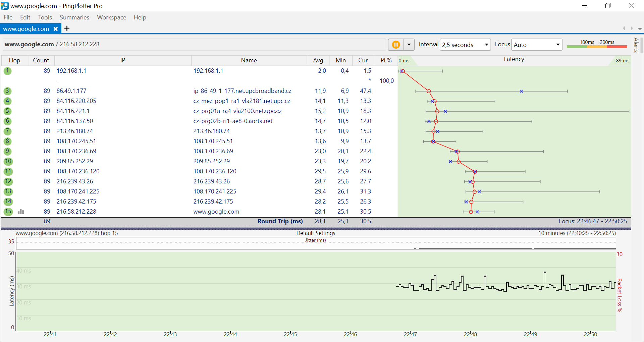This screenshot has width=644, height=342.
Task: Sort by the IP column header
Action: 123,60
